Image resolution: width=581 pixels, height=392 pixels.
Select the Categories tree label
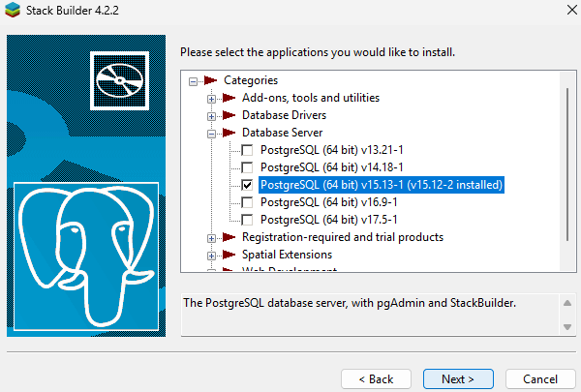tap(251, 80)
